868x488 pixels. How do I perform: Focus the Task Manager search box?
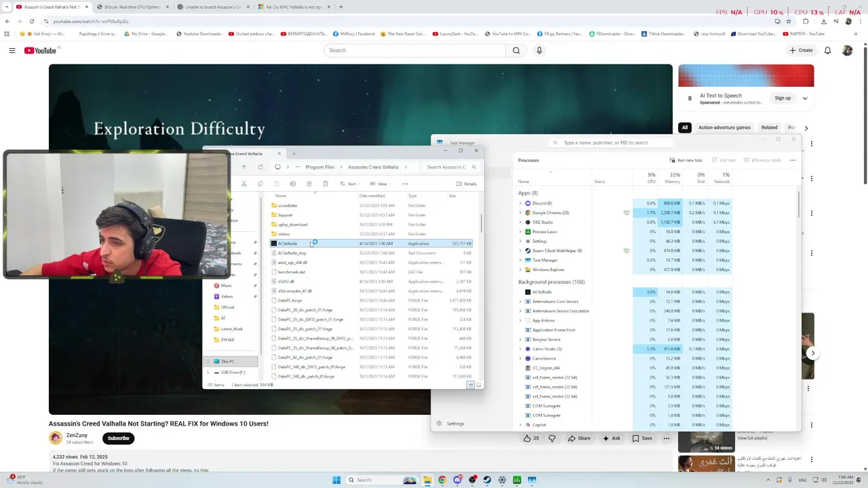pos(610,143)
